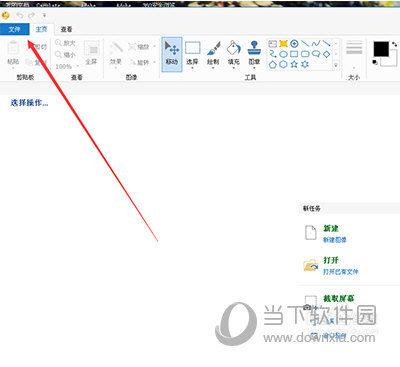Viewport: 400px width, 367px height.
Task: Select the rectangle shape
Action: 294,54
